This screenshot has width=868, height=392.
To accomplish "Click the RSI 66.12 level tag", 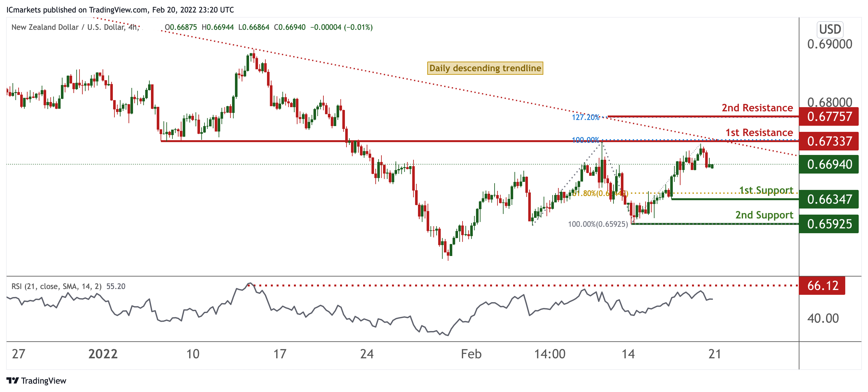I will point(822,285).
